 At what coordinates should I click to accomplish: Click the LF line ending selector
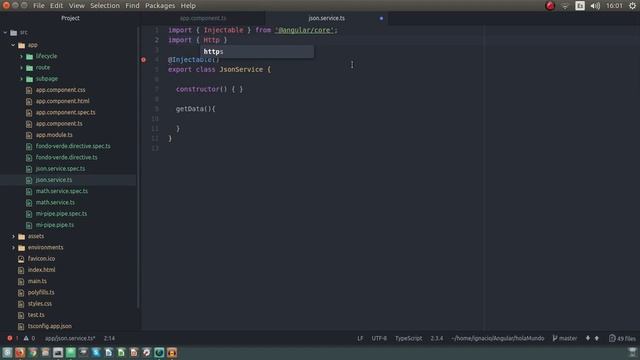360,338
